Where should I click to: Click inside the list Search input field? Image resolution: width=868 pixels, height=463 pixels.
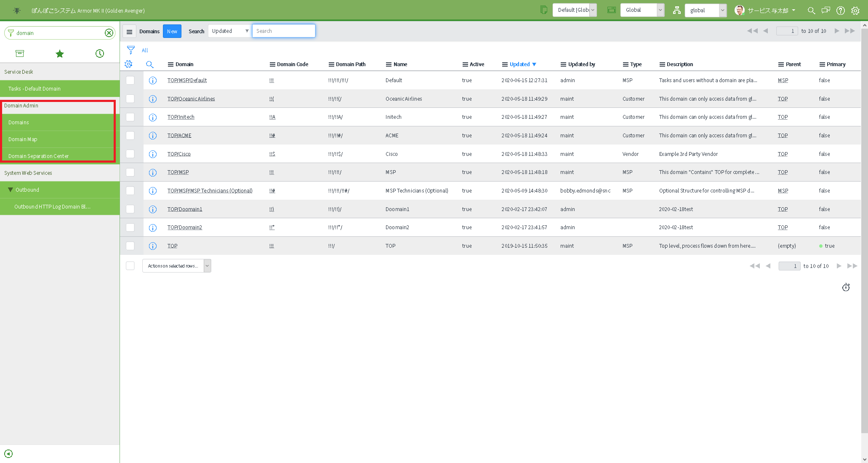coord(283,31)
